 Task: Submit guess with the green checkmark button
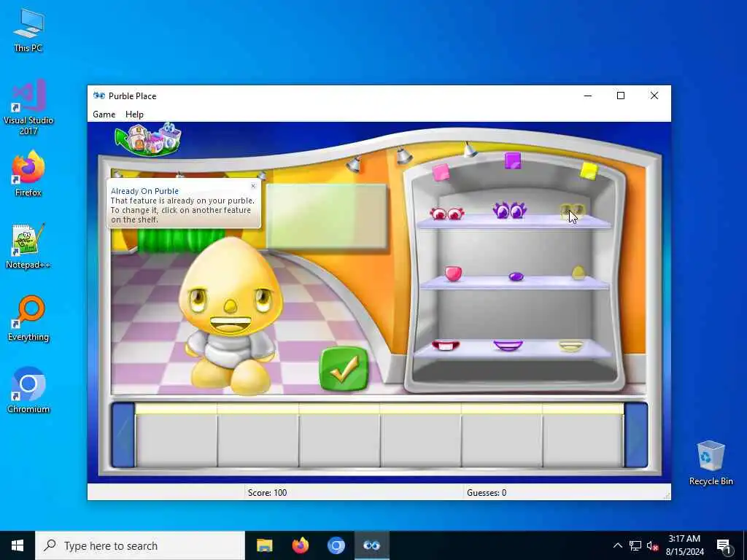(344, 369)
